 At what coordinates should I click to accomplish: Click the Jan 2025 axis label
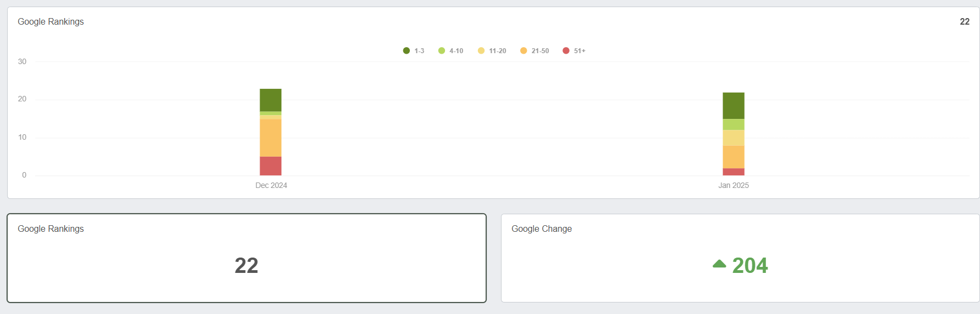pos(734,185)
